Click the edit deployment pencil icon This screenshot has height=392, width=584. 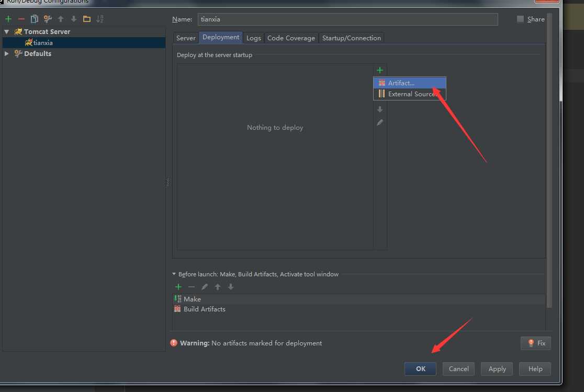click(x=380, y=122)
